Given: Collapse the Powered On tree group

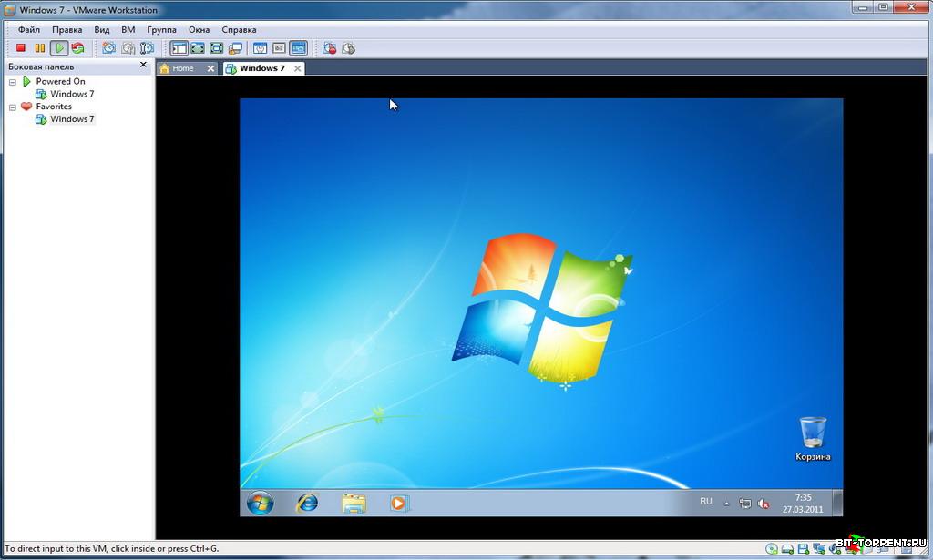Looking at the screenshot, I should pyautogui.click(x=13, y=82).
